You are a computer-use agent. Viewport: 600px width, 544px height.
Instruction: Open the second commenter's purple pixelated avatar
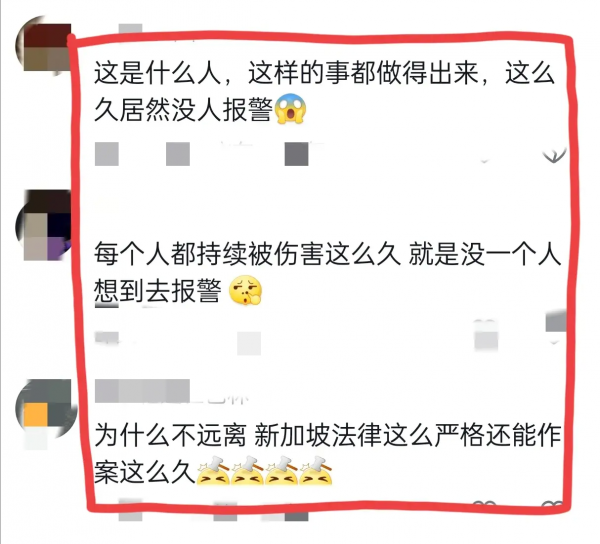[x=45, y=226]
